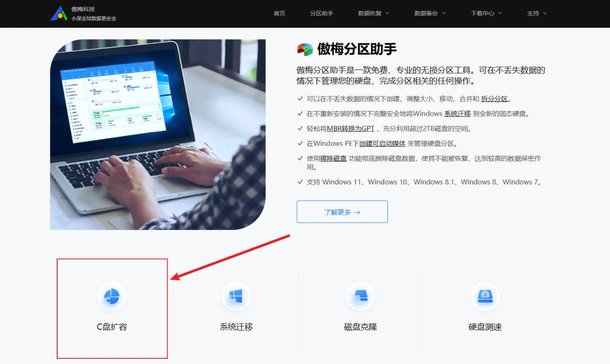
Task: Select the C盘扩容 pie chart icon
Action: (112, 296)
